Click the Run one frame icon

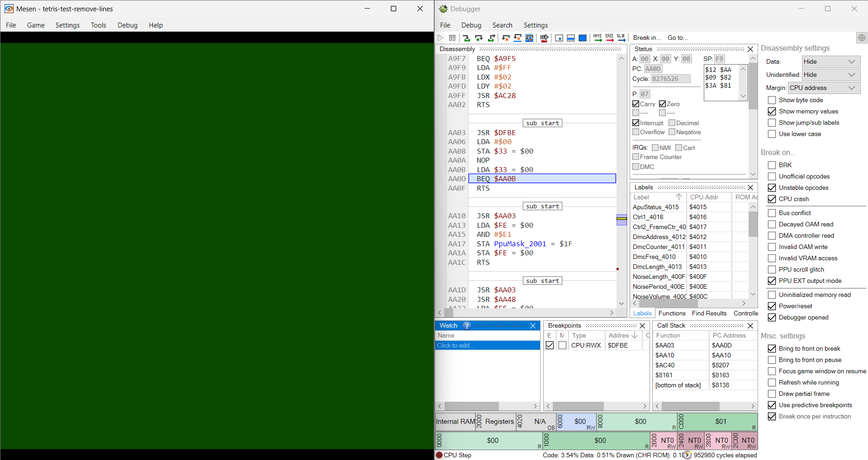(x=583, y=38)
